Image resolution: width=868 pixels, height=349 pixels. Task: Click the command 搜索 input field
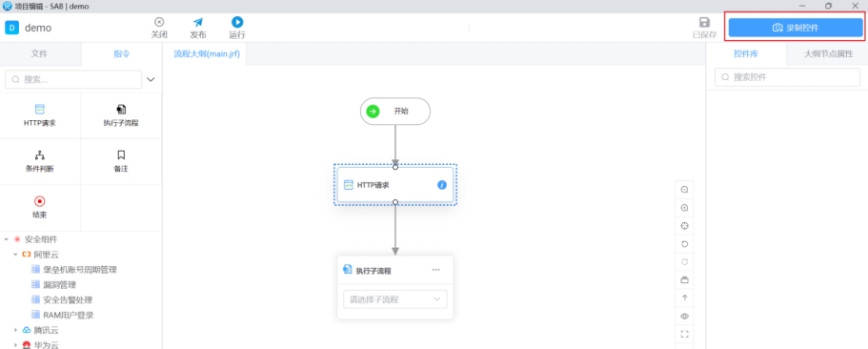pos(73,80)
